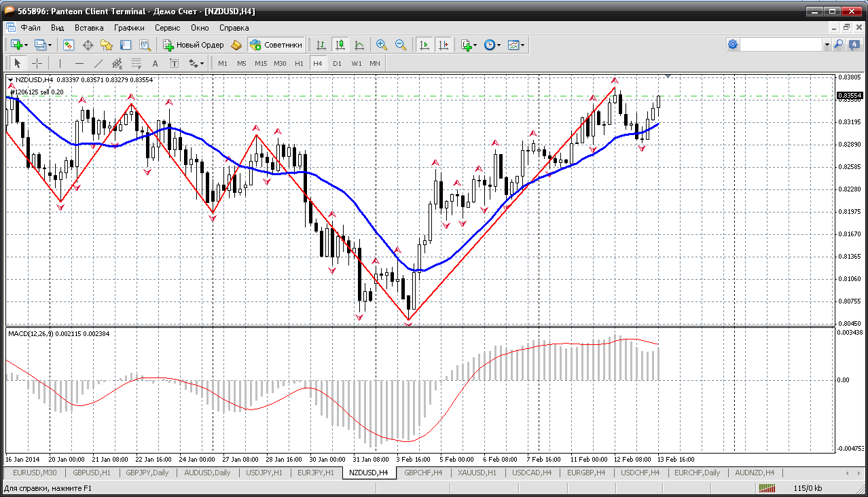Toggle chart Auto Scroll button
This screenshot has height=497, width=868.
tap(424, 45)
